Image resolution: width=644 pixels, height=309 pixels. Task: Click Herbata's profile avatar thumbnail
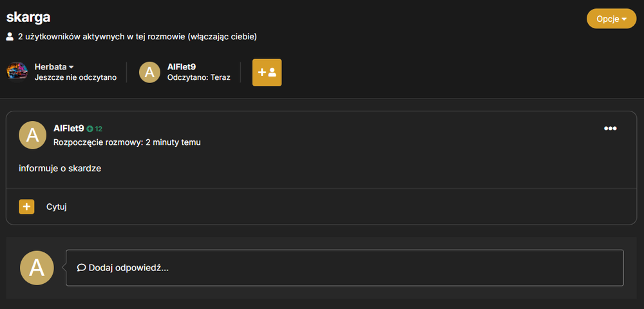point(17,72)
